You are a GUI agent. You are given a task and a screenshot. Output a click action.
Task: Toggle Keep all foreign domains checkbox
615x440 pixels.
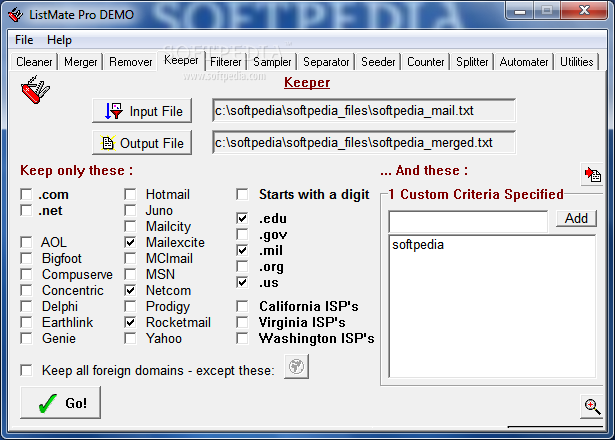pos(26,370)
